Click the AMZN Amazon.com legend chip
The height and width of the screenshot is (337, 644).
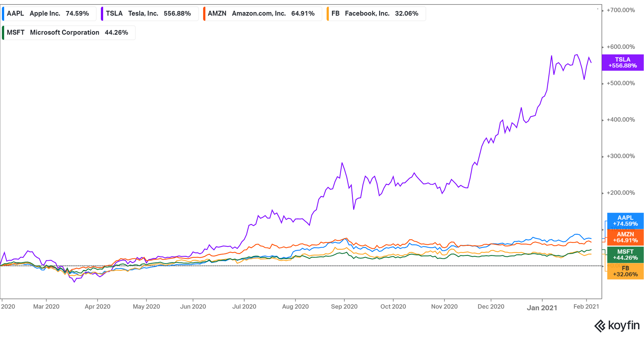click(262, 14)
